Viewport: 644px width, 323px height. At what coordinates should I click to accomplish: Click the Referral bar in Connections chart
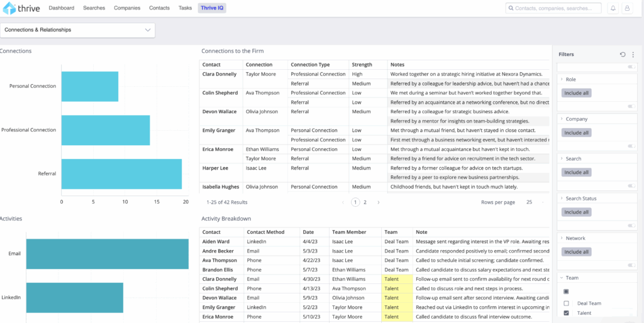click(121, 174)
